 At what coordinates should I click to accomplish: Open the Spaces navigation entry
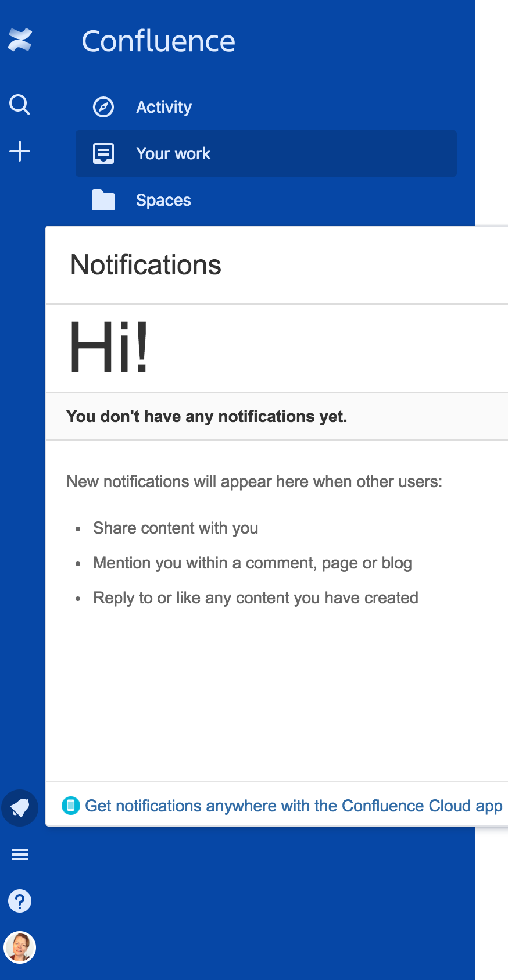(x=163, y=200)
